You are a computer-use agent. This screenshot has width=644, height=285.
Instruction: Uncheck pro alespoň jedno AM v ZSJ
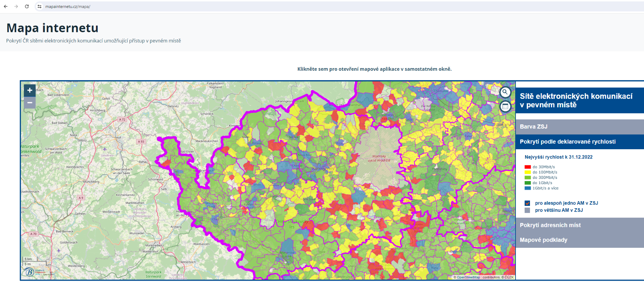[527, 203]
